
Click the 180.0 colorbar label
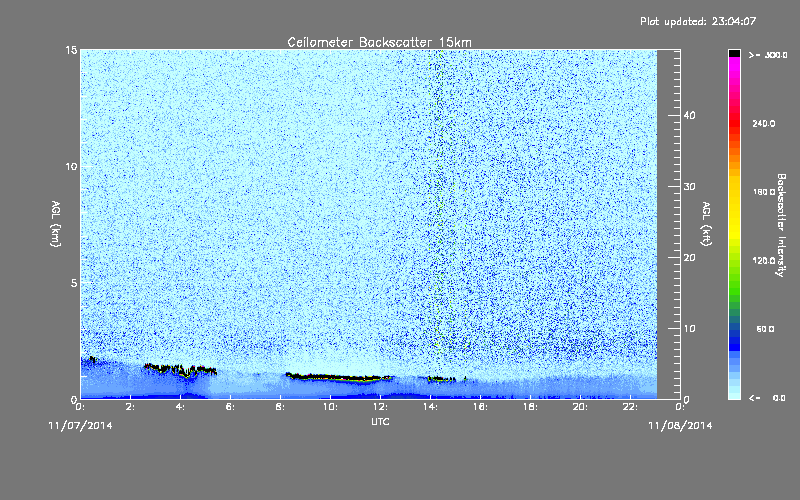764,192
